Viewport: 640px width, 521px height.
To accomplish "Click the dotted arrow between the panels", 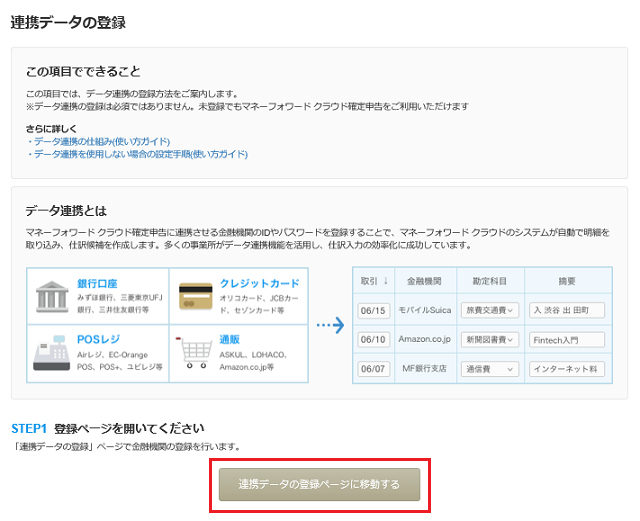I will pyautogui.click(x=330, y=325).
